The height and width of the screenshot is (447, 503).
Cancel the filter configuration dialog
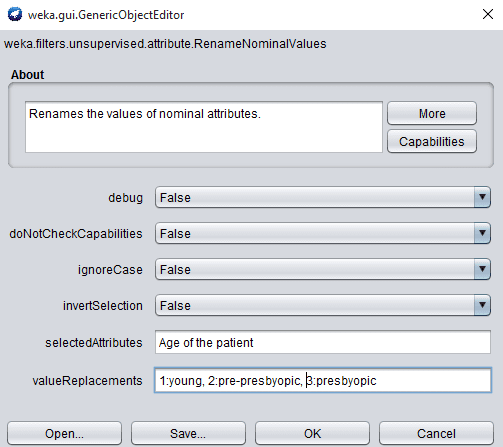coord(436,433)
